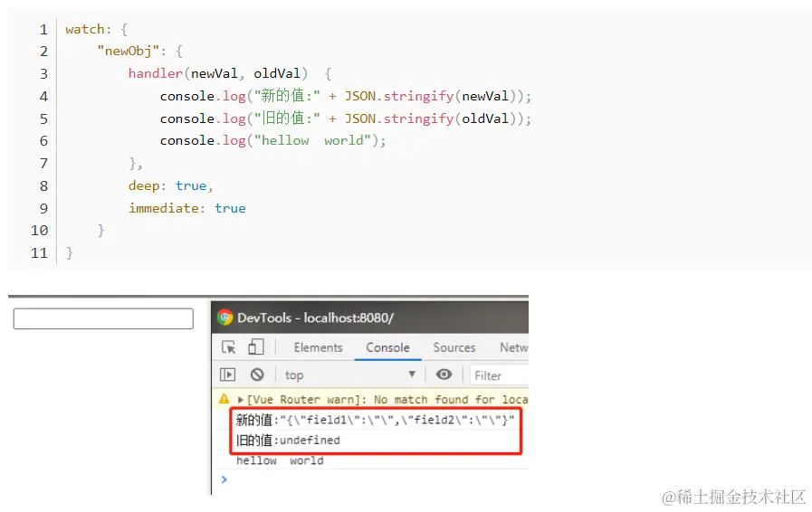The image size is (812, 512).
Task: Click the empty text input on the page
Action: pyautogui.click(x=103, y=318)
